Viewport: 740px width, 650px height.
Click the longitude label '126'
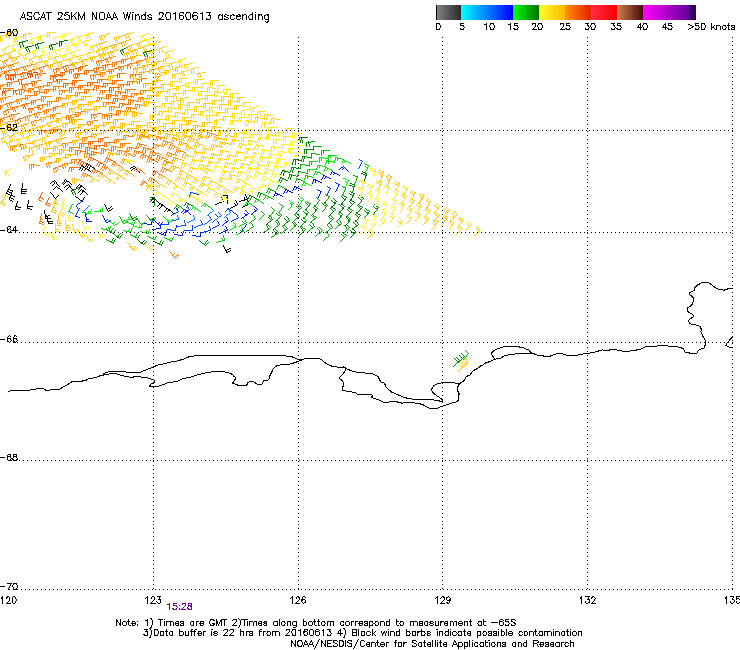tap(298, 600)
